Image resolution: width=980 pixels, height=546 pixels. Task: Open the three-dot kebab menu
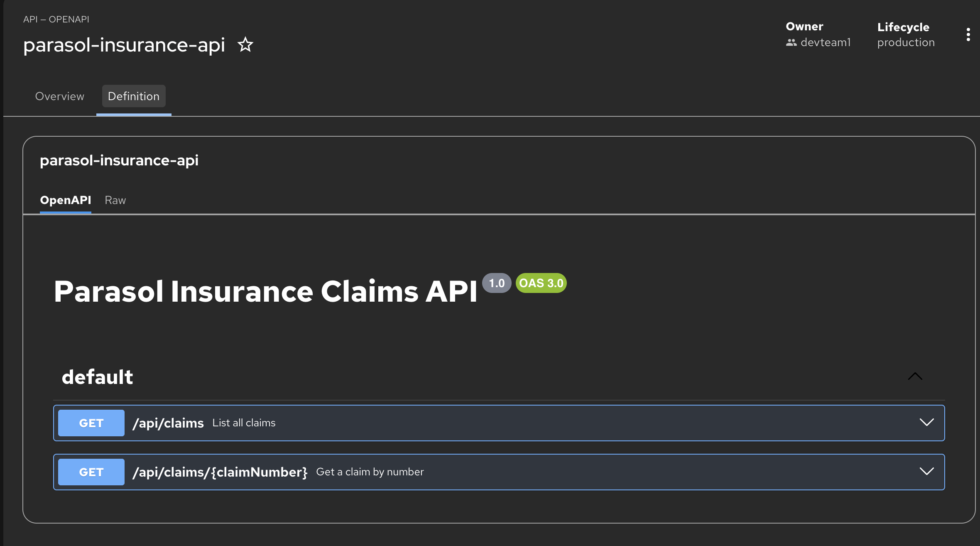point(968,34)
